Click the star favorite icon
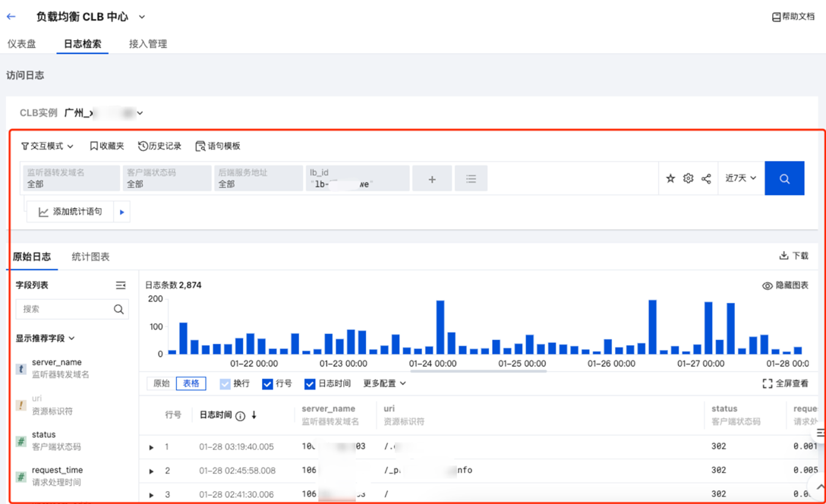 tap(670, 178)
